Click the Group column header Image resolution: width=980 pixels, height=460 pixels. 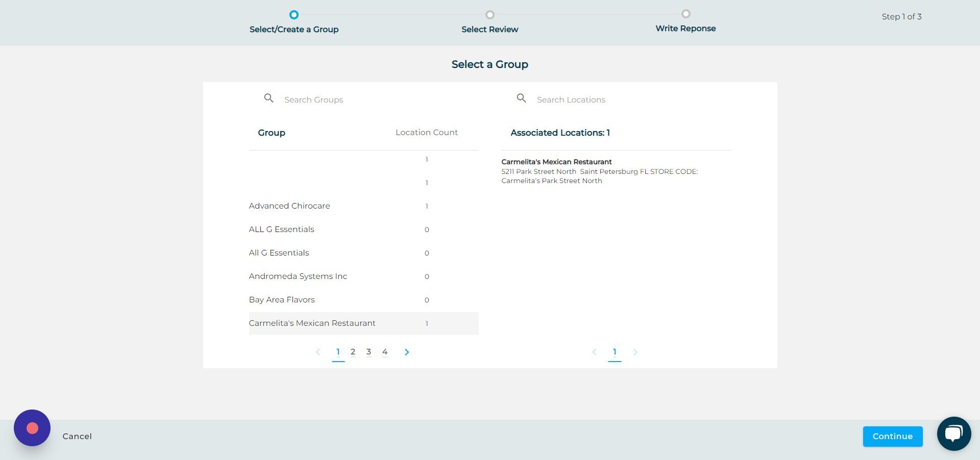pyautogui.click(x=272, y=133)
